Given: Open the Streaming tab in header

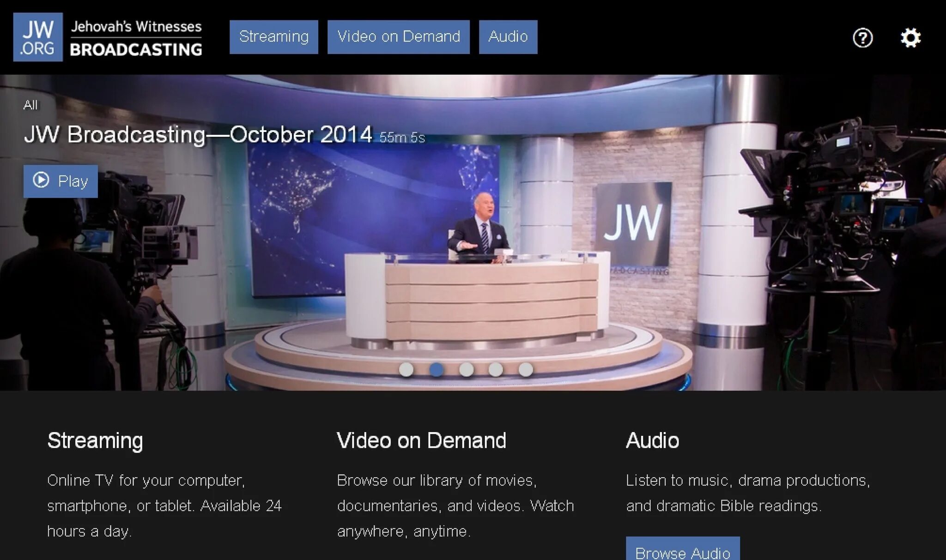Looking at the screenshot, I should pos(274,37).
